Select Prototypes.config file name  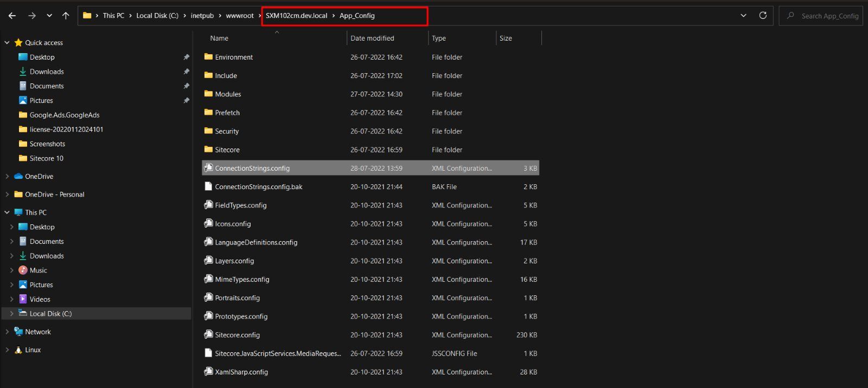[x=241, y=316]
